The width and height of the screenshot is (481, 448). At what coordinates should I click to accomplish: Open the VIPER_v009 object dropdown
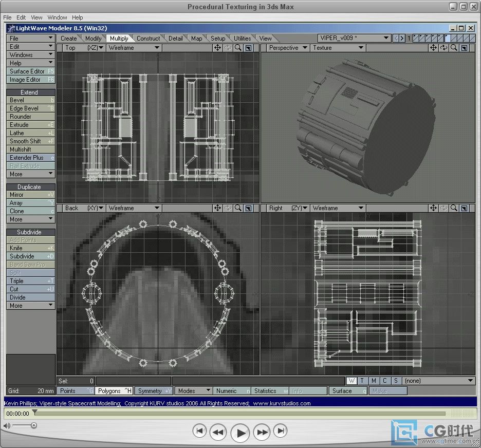(x=354, y=39)
